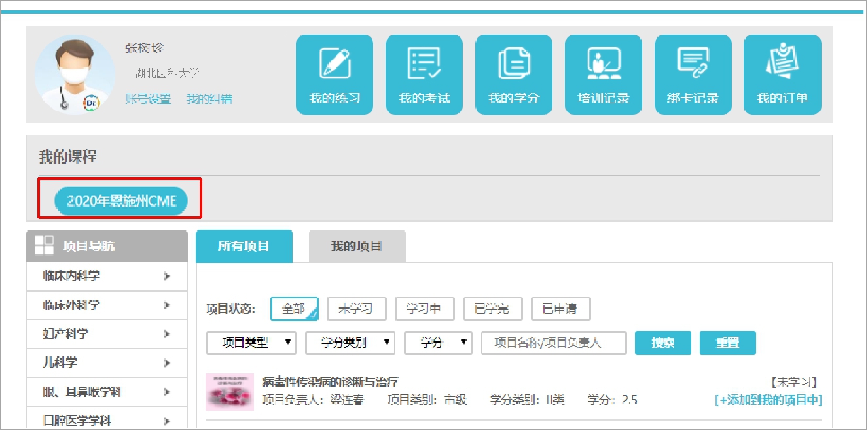Click the 病毒性传染病 course thumbnail
868x431 pixels.
pyautogui.click(x=230, y=392)
